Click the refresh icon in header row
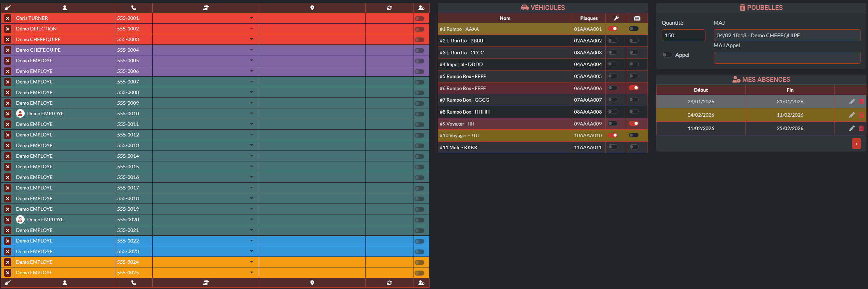Screen dimensions: 868x289 tap(389, 8)
